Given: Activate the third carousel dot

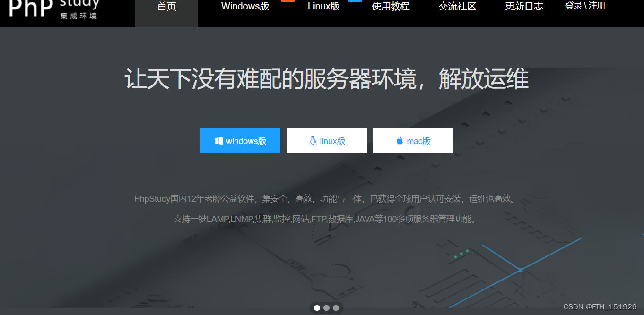Looking at the screenshot, I should pos(336,307).
